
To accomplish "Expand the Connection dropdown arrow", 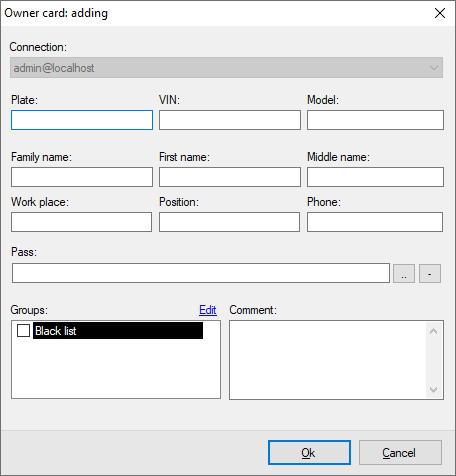I will coord(434,68).
